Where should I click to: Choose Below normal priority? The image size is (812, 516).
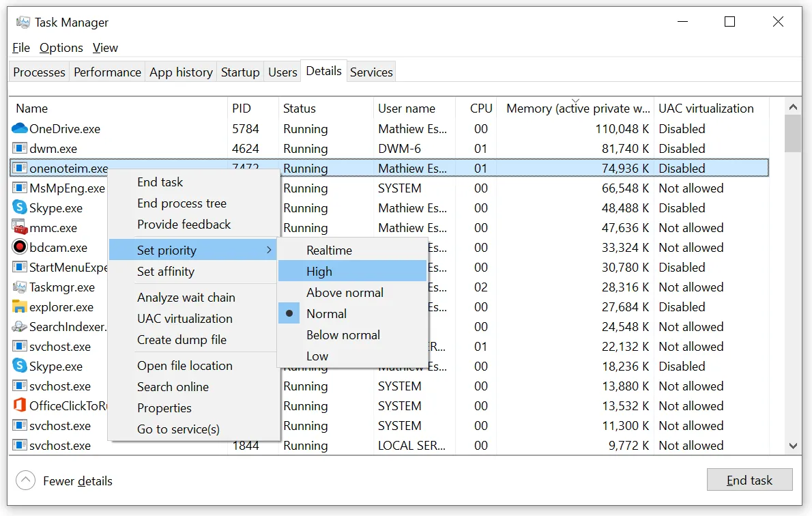pos(353,334)
